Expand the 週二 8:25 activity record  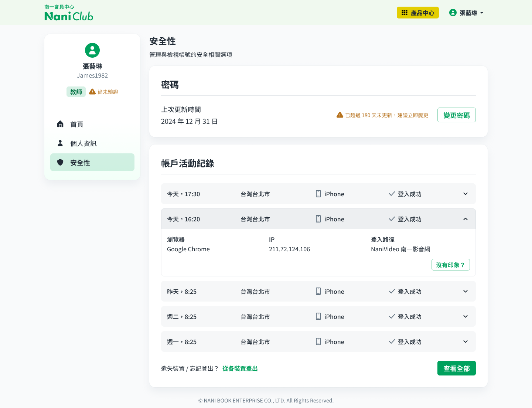pos(465,316)
